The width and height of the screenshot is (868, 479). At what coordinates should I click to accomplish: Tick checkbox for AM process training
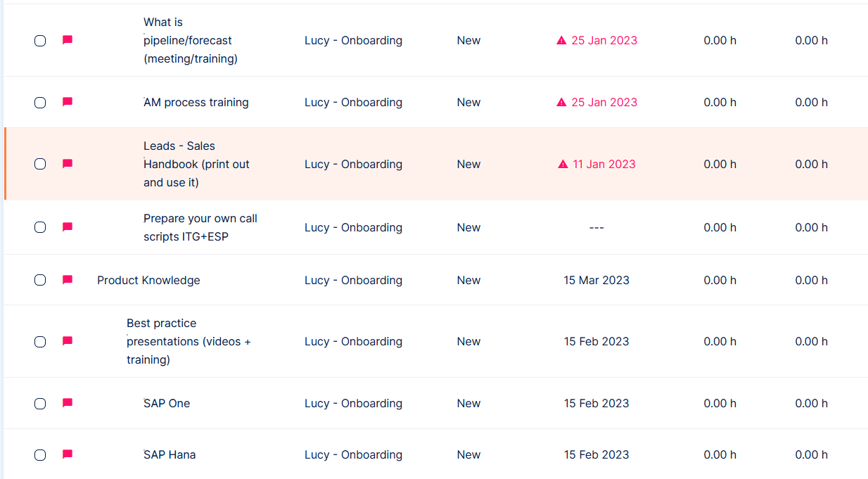tap(40, 103)
